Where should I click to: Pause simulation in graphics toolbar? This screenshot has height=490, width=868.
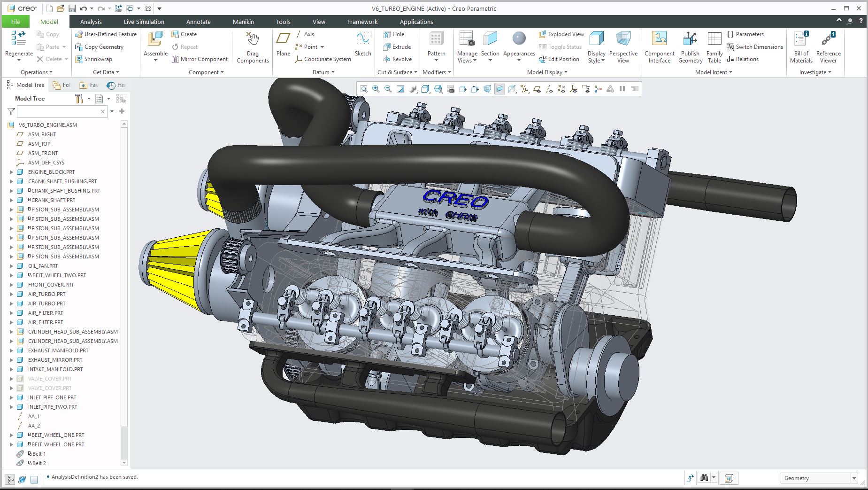click(x=622, y=89)
